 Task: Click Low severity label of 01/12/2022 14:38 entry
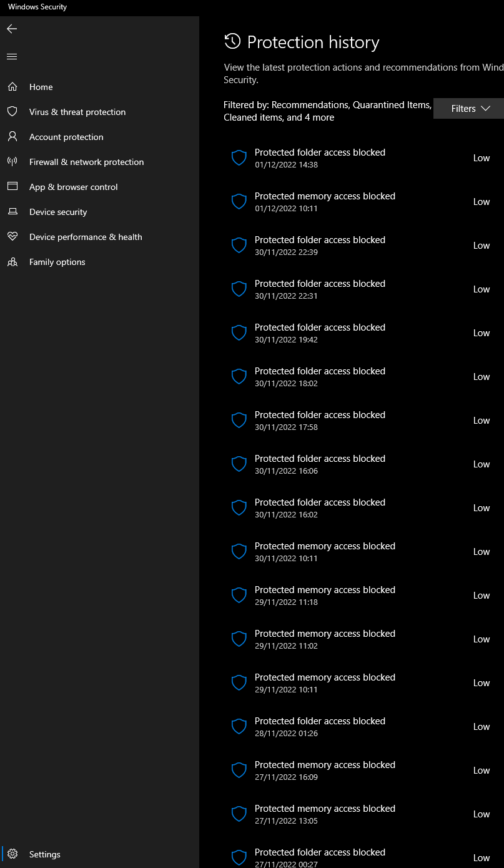coord(482,158)
